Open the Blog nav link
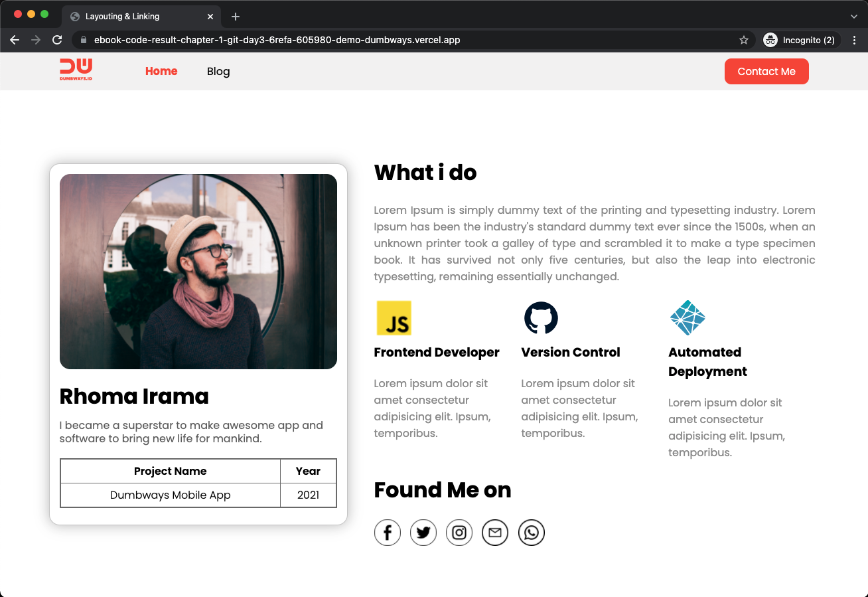Viewport: 868px width, 597px height. (x=218, y=71)
